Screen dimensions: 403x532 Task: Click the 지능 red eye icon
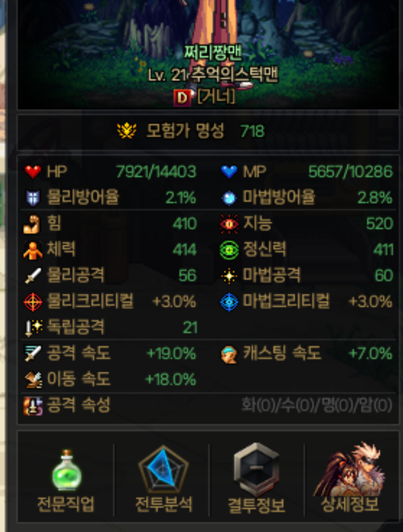click(229, 224)
